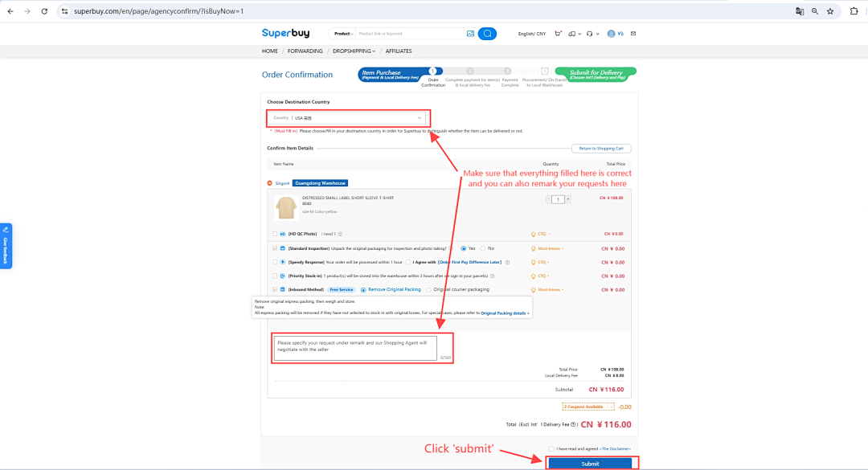Open The Disclaimer link

click(x=616, y=449)
